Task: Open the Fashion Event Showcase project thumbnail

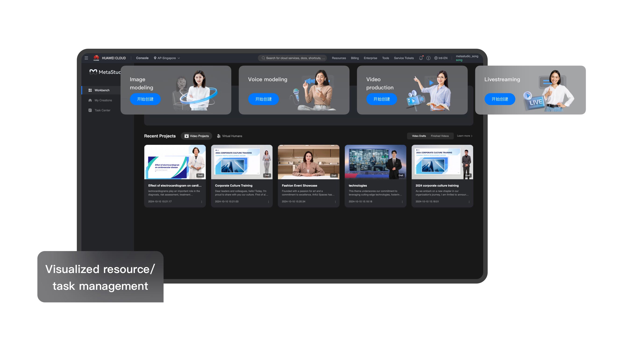Action: pyautogui.click(x=309, y=162)
